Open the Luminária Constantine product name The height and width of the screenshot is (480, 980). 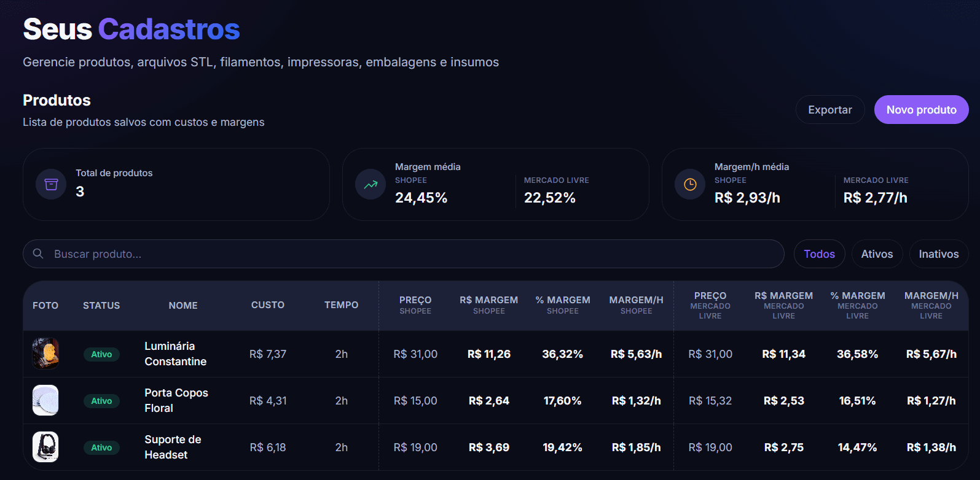click(x=176, y=354)
